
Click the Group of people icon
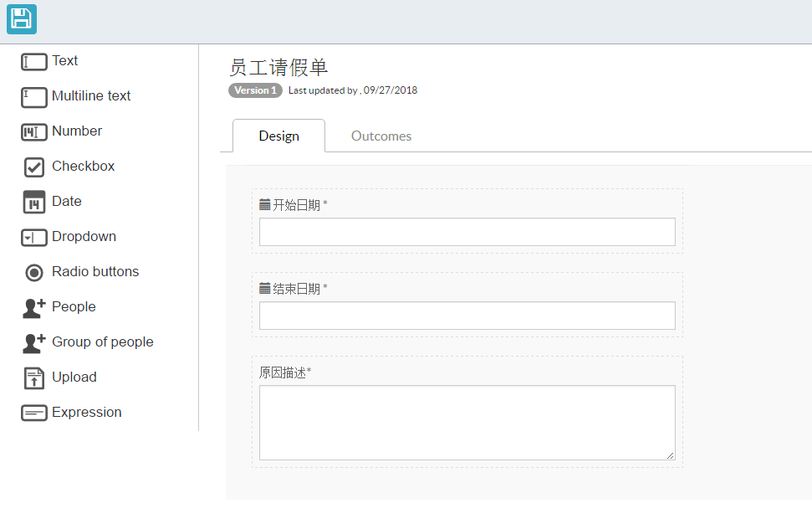click(x=34, y=343)
